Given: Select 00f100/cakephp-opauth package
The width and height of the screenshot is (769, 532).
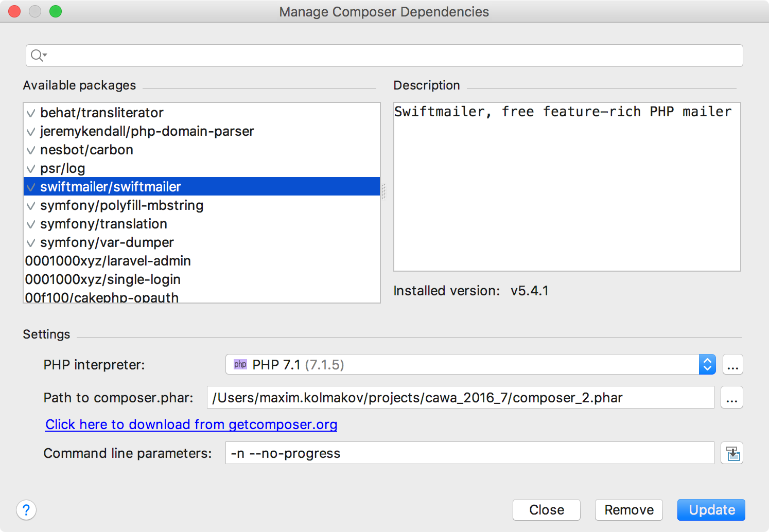Looking at the screenshot, I should [x=202, y=297].
